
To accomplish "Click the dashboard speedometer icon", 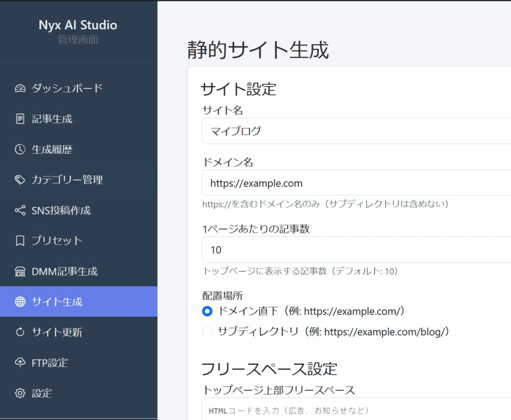I will [x=20, y=88].
